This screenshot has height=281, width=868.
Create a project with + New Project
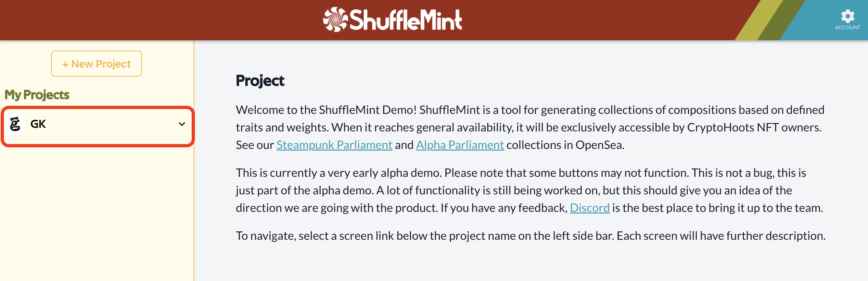tap(96, 64)
